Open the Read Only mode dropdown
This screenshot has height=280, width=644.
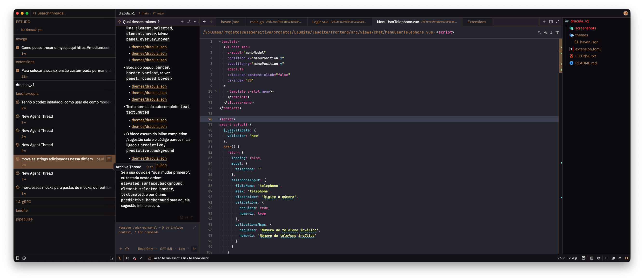pyautogui.click(x=147, y=249)
